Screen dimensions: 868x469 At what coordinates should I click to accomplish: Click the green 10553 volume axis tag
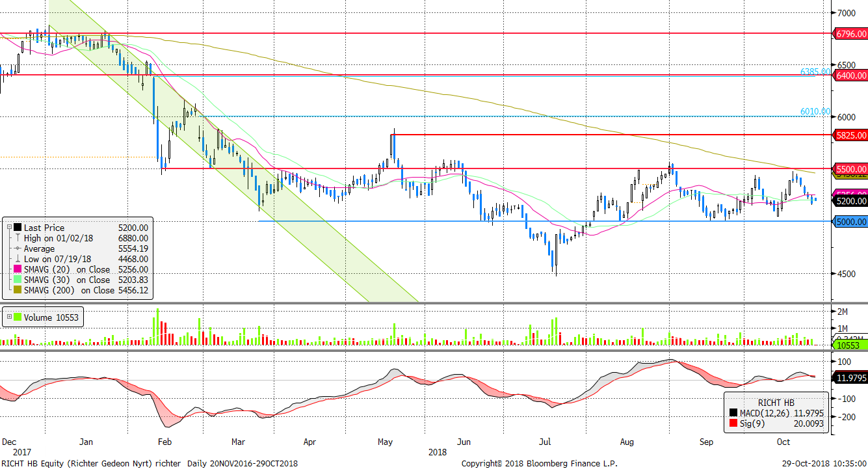point(850,345)
